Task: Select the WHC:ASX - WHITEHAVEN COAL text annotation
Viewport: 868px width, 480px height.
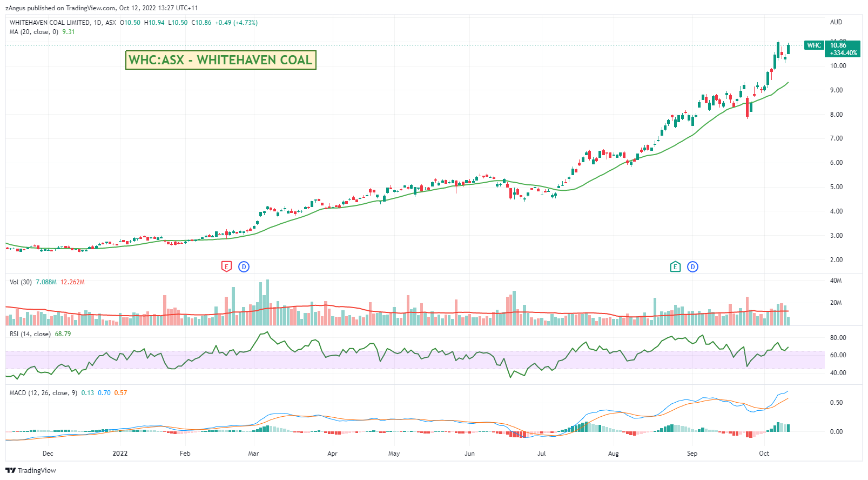Action: click(x=221, y=60)
